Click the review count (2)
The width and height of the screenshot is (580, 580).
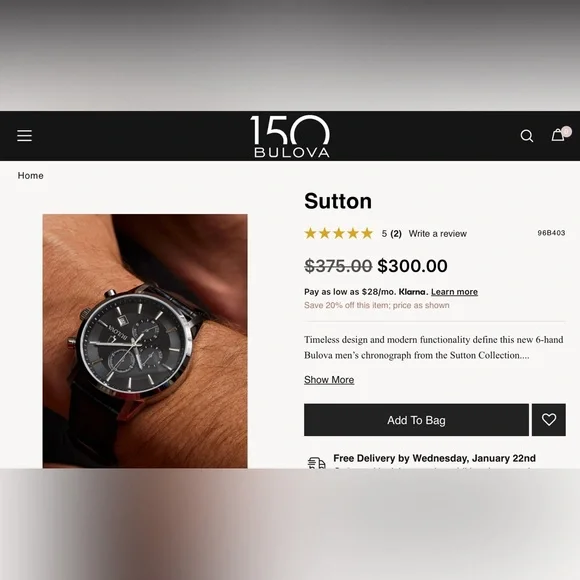[396, 234]
